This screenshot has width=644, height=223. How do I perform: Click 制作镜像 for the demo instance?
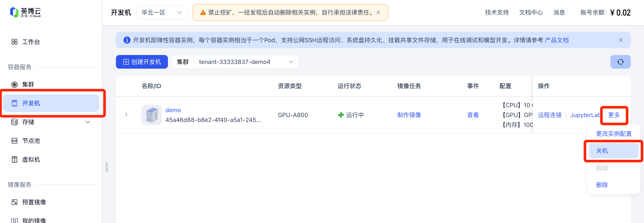click(x=409, y=115)
